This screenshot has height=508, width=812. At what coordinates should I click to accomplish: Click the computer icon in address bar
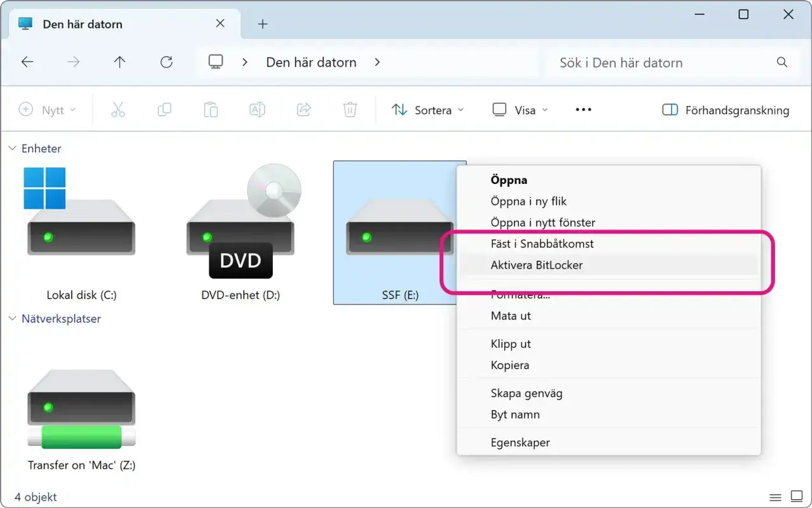(x=216, y=62)
